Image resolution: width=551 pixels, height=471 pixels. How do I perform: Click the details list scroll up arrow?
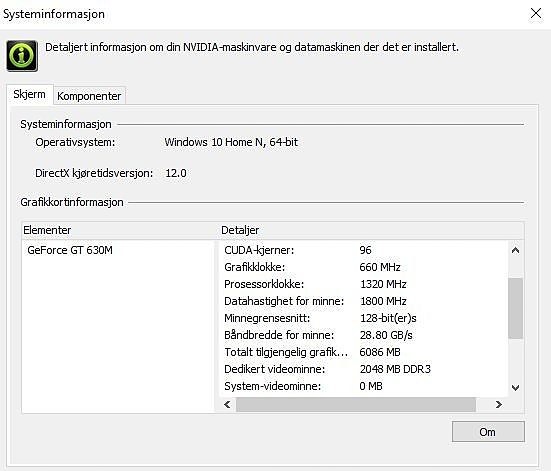point(515,250)
